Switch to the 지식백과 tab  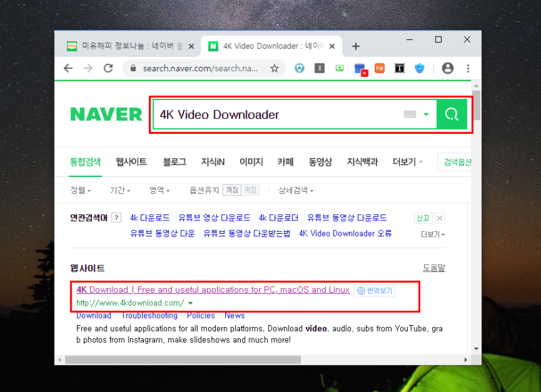pos(362,162)
